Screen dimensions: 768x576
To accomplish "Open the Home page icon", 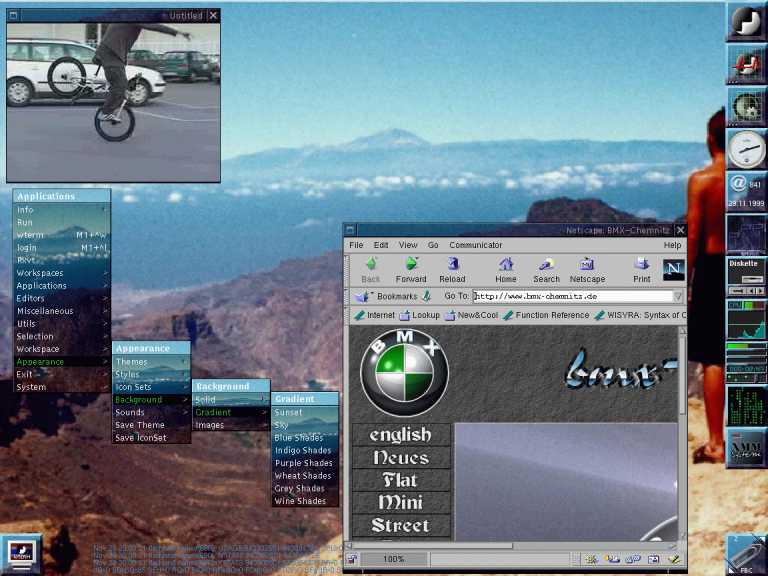I will [505, 269].
